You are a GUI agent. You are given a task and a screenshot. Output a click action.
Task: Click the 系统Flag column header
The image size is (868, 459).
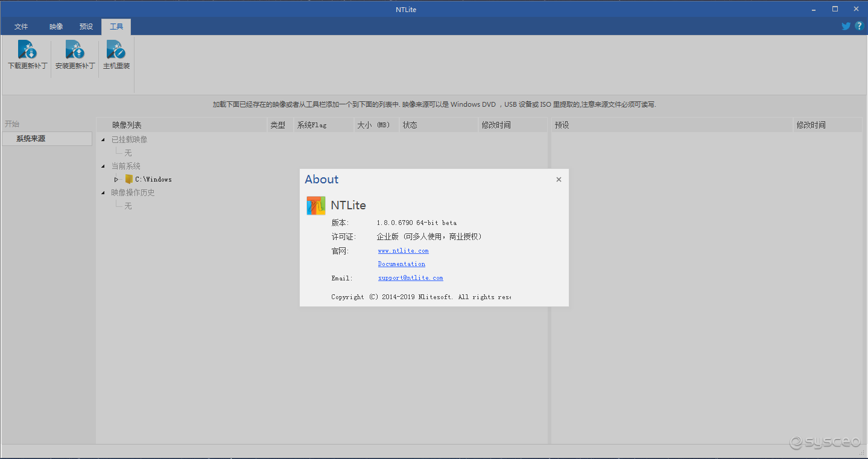323,125
